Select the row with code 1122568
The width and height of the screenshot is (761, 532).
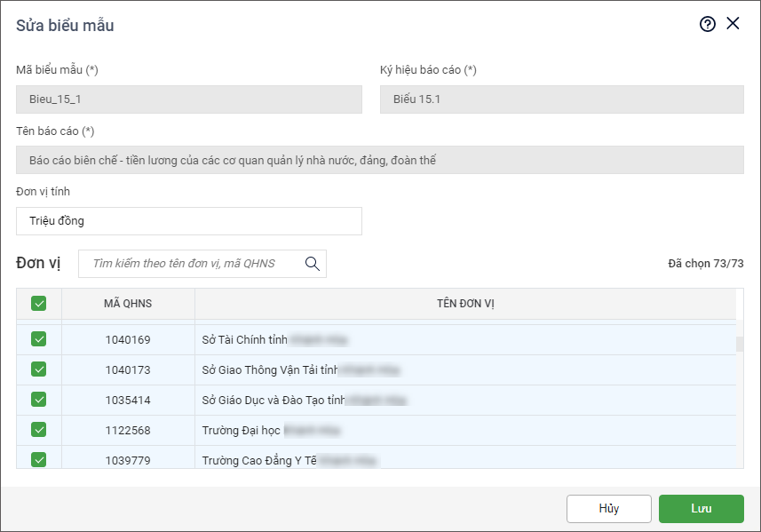coord(128,431)
